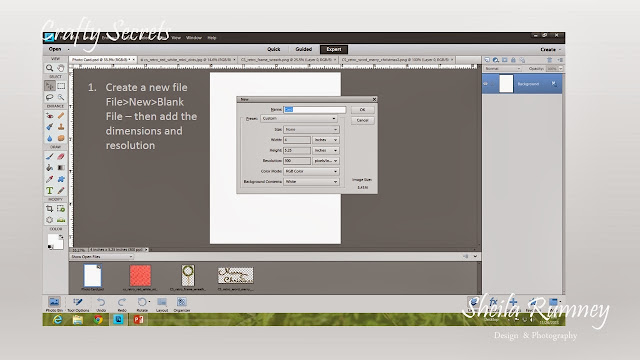Open the Photo Bin panel
Screen dimensions: 640x360
(x=54, y=304)
